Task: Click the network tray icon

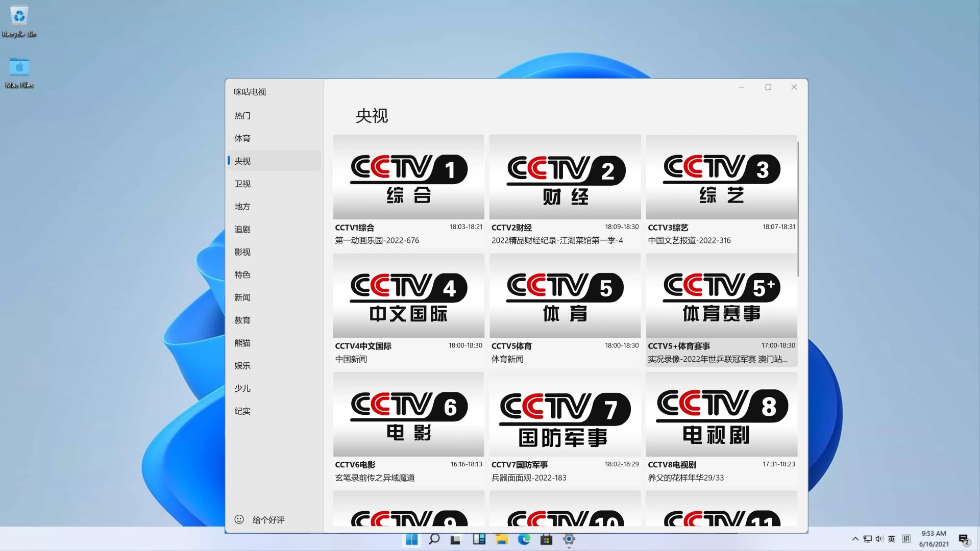Action: click(x=867, y=539)
